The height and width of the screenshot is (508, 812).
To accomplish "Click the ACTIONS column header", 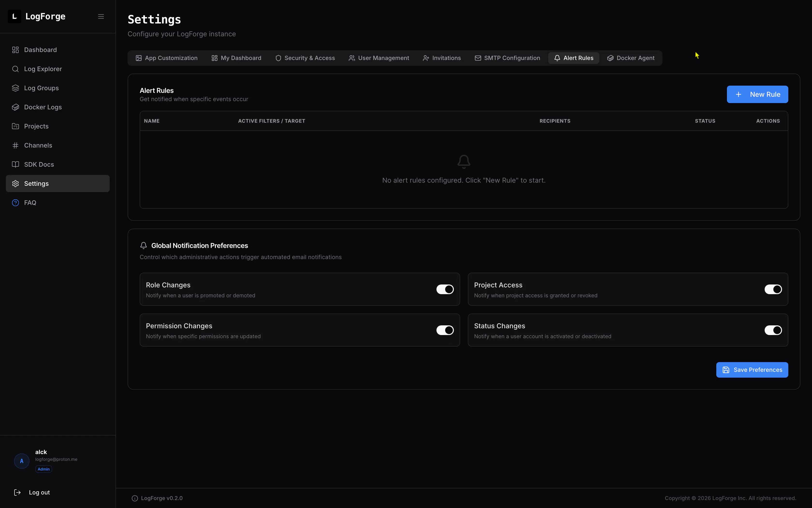I will 768,121.
